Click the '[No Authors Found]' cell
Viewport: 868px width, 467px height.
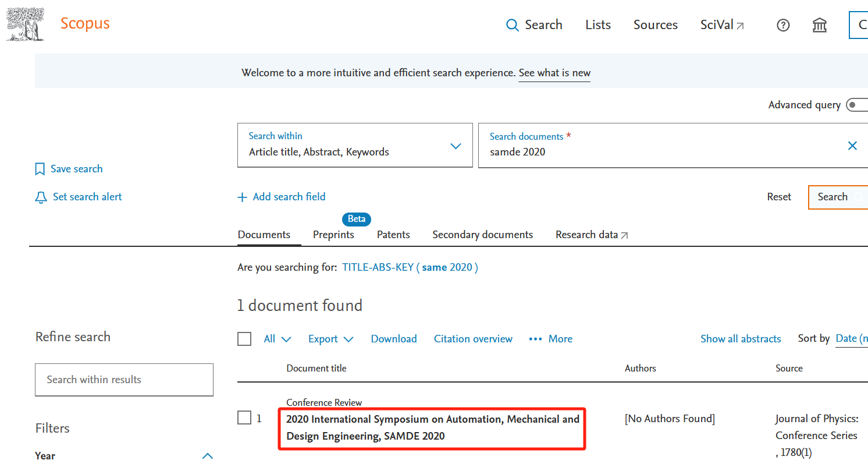click(x=670, y=419)
